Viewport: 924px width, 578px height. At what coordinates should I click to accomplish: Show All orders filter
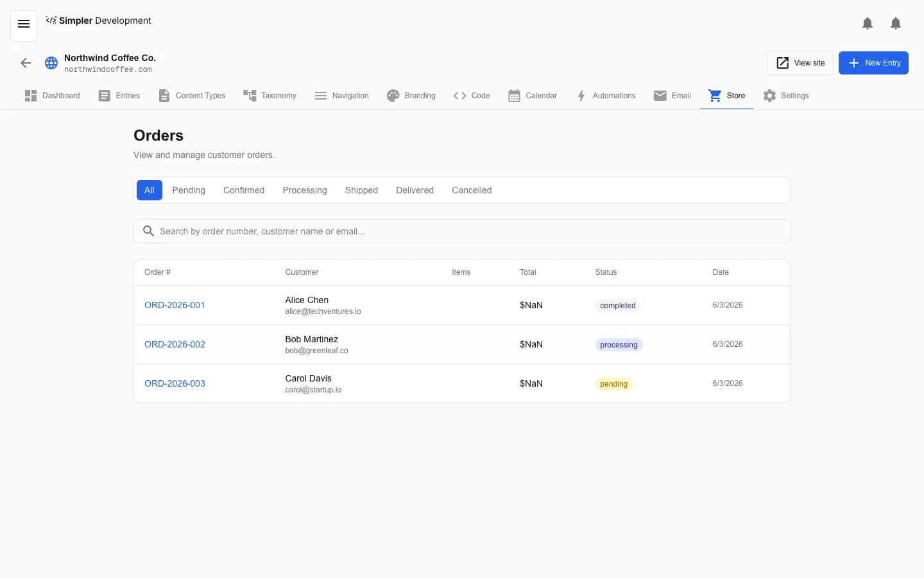(x=150, y=190)
